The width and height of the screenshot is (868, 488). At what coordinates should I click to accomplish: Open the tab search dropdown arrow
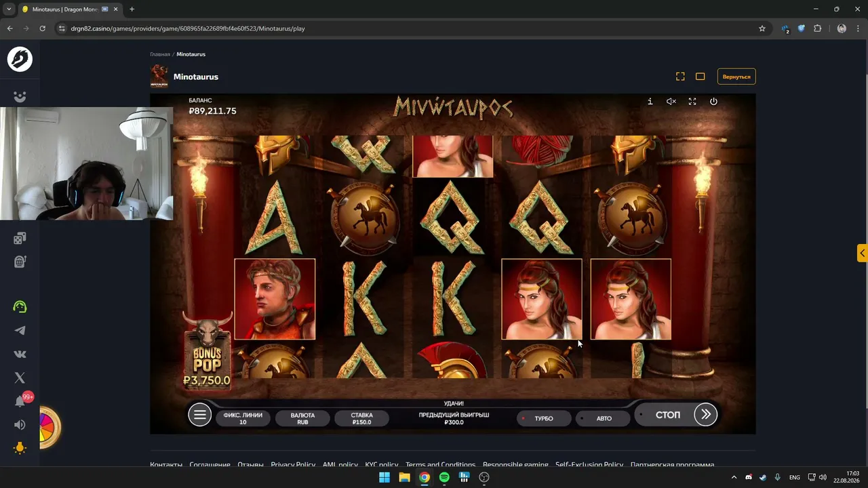[x=9, y=9]
